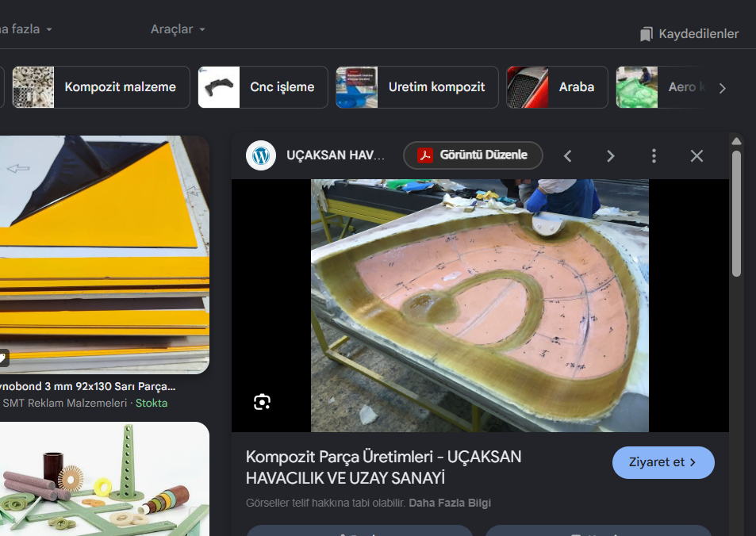Expand the Araçlar dropdown
Viewport: 756px width, 536px height.
pyautogui.click(x=178, y=29)
